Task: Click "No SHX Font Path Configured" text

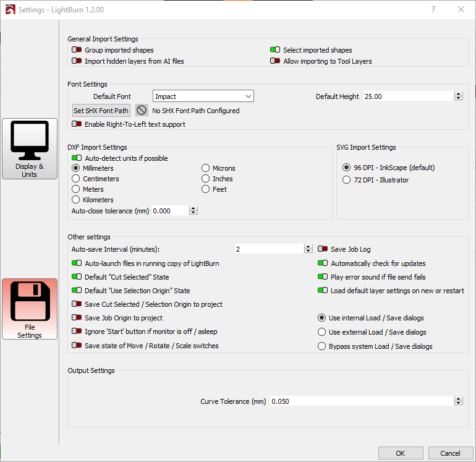Action: point(196,111)
